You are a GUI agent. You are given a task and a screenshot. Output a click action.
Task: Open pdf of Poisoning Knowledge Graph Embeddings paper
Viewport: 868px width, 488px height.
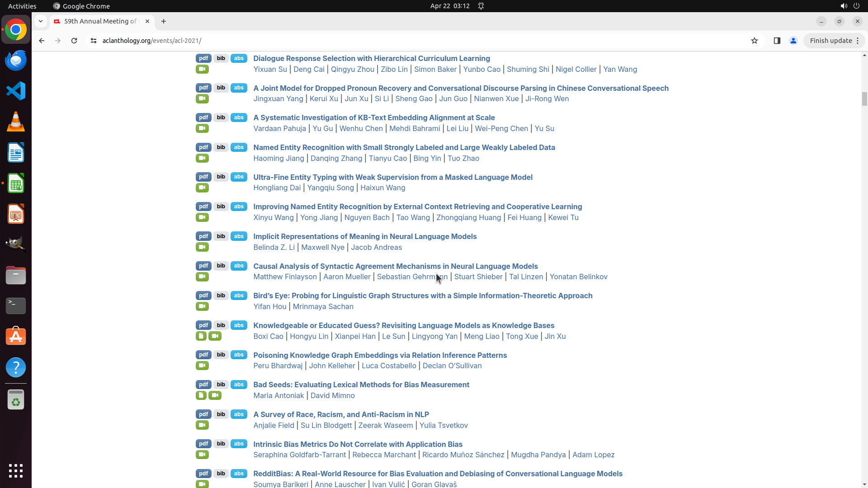[203, 355]
